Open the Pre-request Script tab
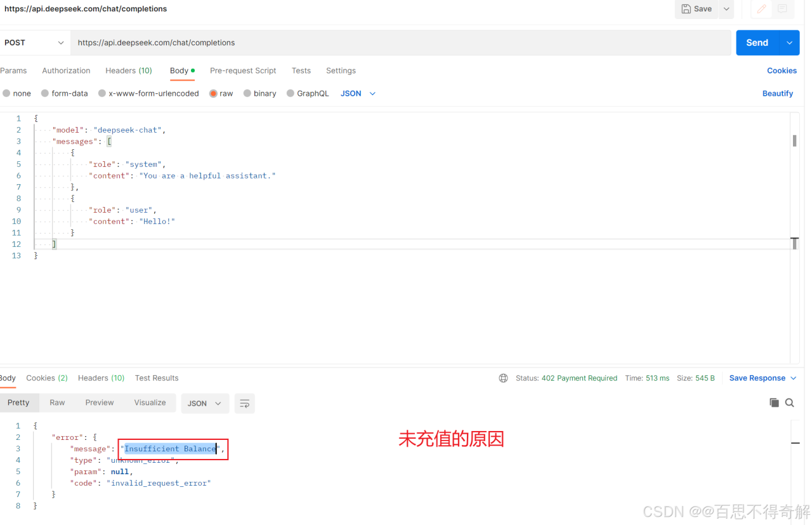 (x=243, y=70)
